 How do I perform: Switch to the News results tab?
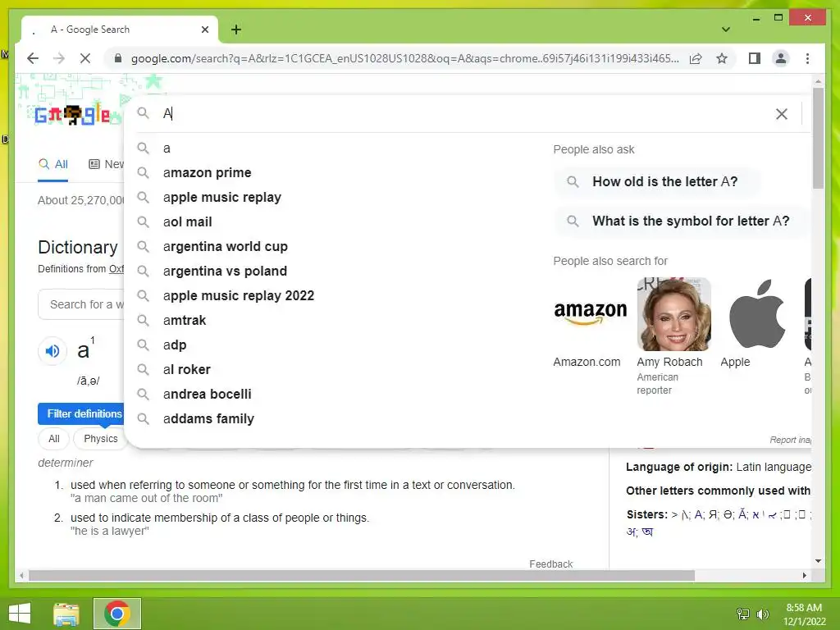(x=107, y=164)
